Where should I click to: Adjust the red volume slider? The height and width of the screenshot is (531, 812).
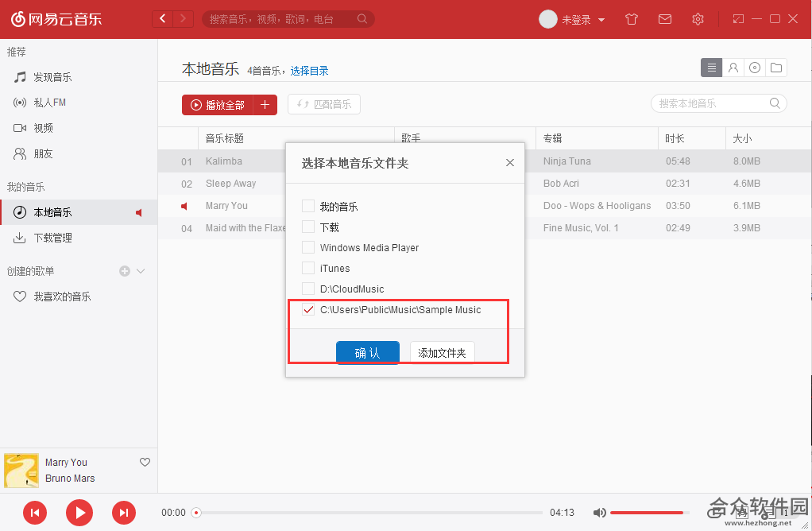point(650,513)
